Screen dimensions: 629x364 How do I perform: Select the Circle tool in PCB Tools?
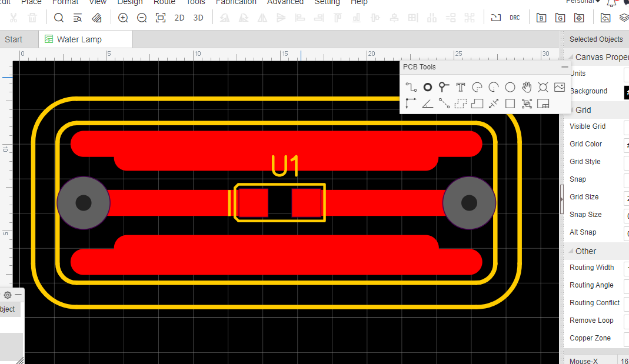(x=510, y=87)
